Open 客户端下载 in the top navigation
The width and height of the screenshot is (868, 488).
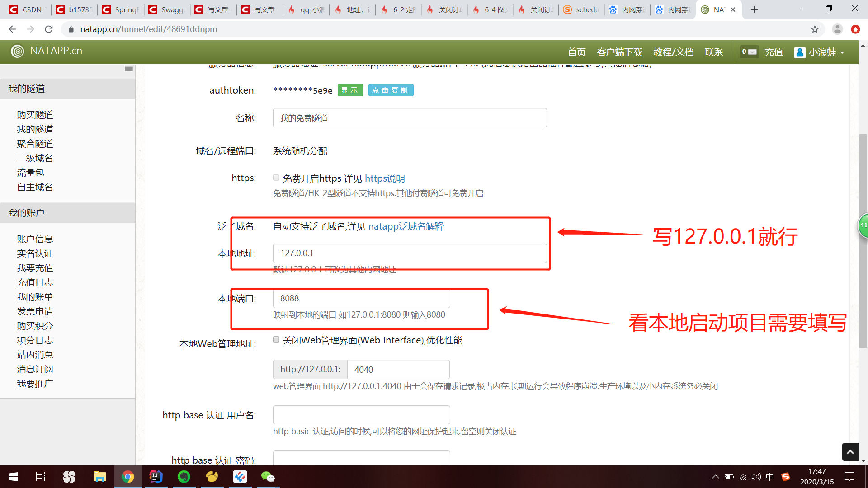619,52
